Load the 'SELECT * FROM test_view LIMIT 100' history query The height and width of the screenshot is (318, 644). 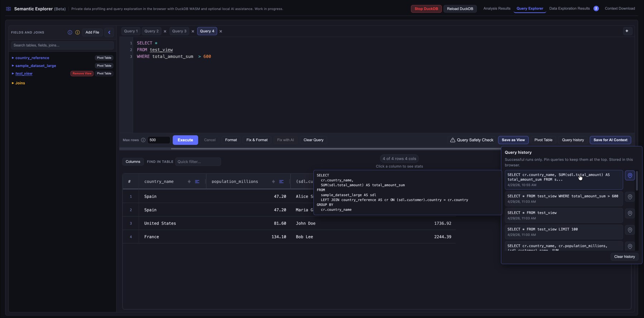(563, 232)
